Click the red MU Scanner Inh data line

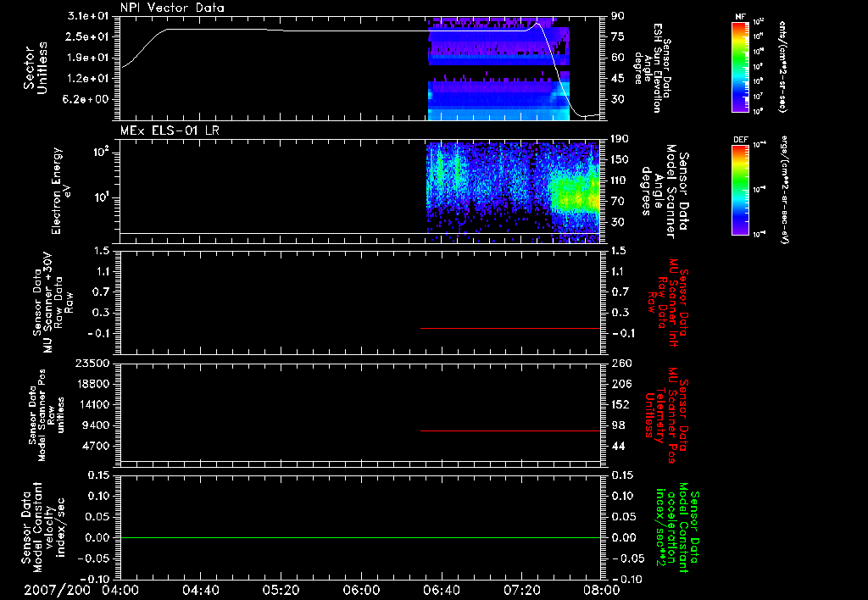click(x=510, y=329)
